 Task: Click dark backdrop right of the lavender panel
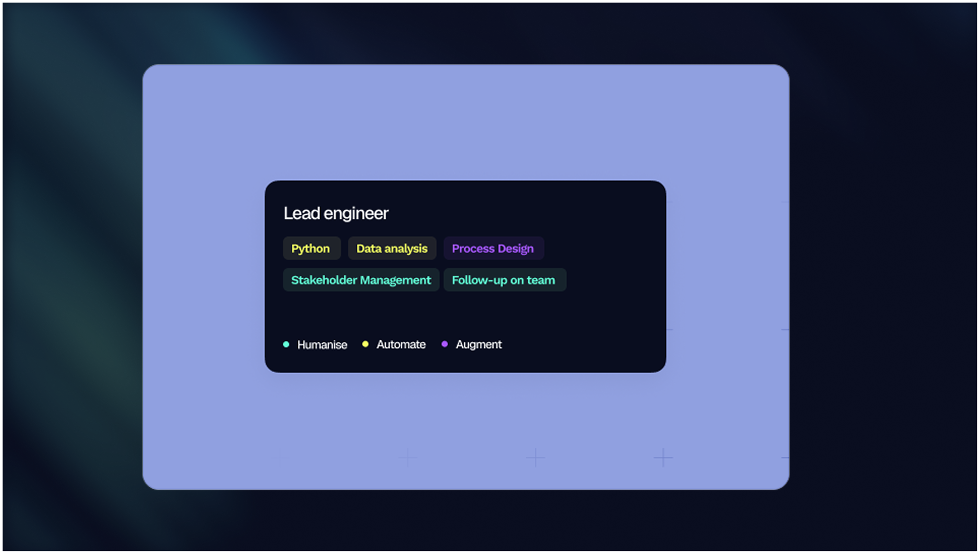(x=883, y=277)
